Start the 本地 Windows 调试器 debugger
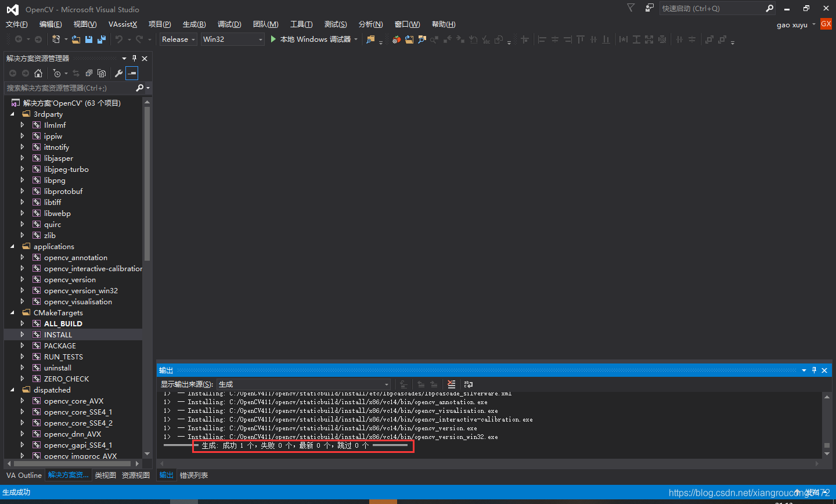 311,39
